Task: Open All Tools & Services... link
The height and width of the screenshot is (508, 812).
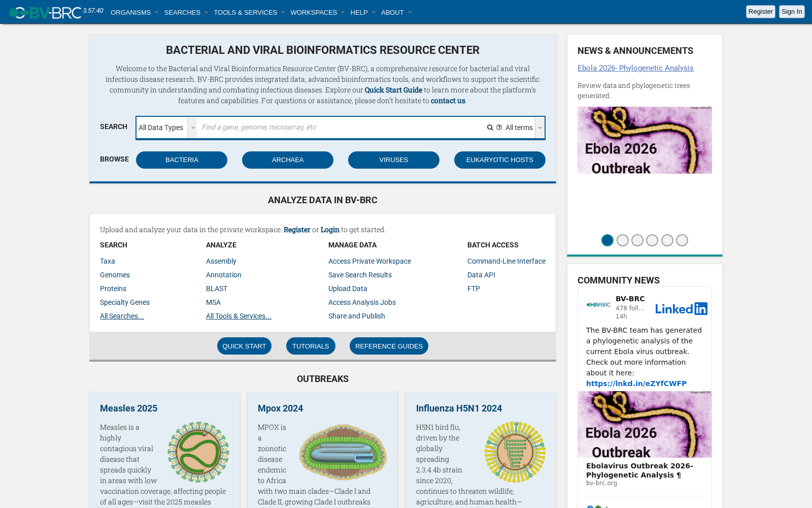Action: [239, 316]
